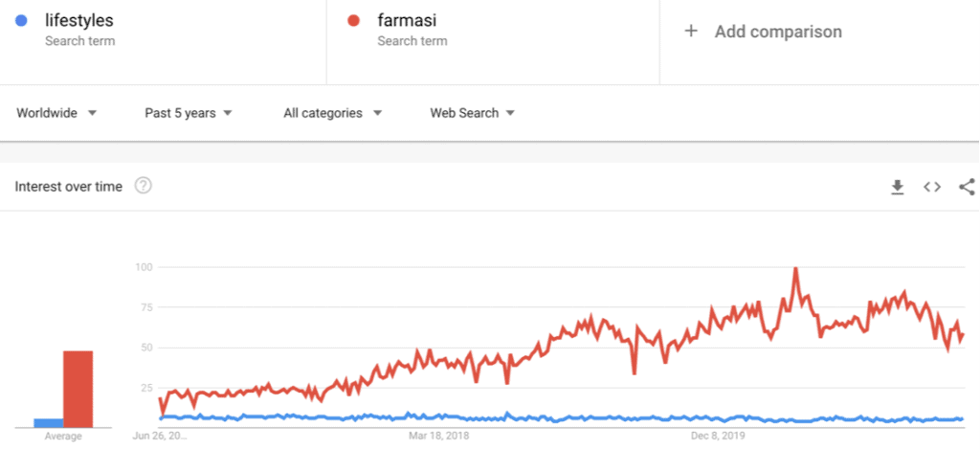Viewport: 980px width, 450px height.
Task: Click the Mar 18, 2018 axis label
Action: tap(438, 436)
